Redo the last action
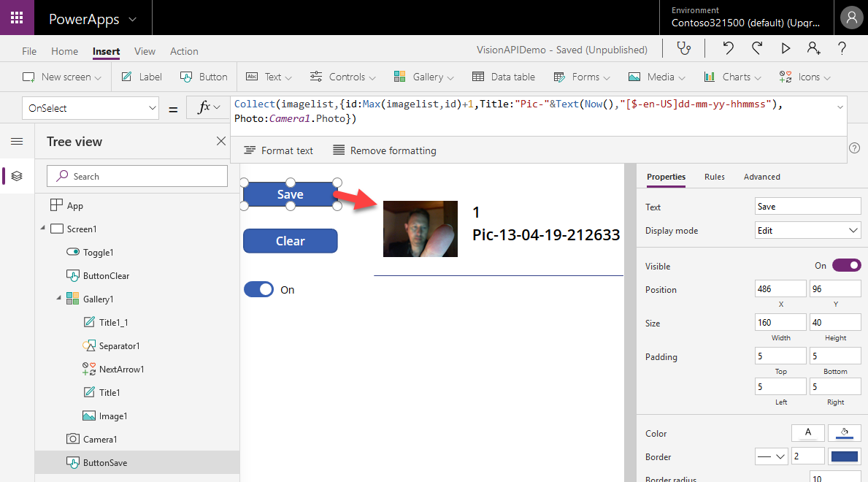868x482 pixels. [x=756, y=49]
